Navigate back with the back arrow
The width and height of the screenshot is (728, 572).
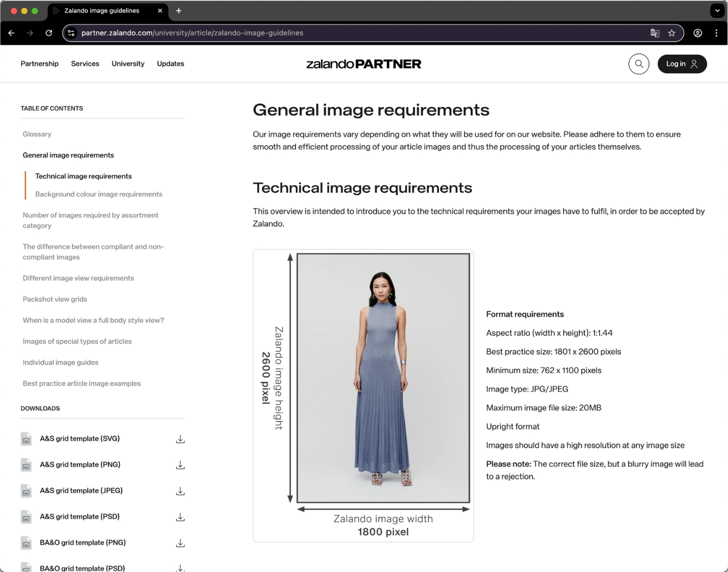click(11, 33)
